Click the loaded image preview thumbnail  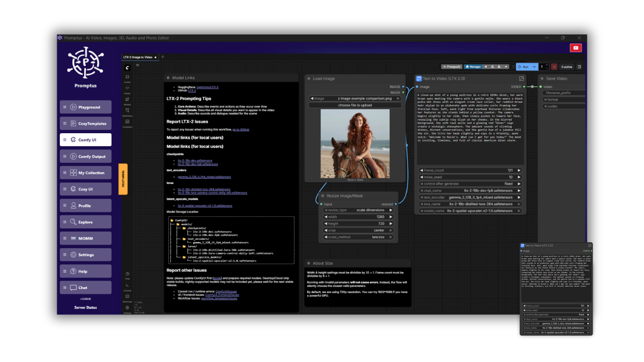click(x=355, y=143)
